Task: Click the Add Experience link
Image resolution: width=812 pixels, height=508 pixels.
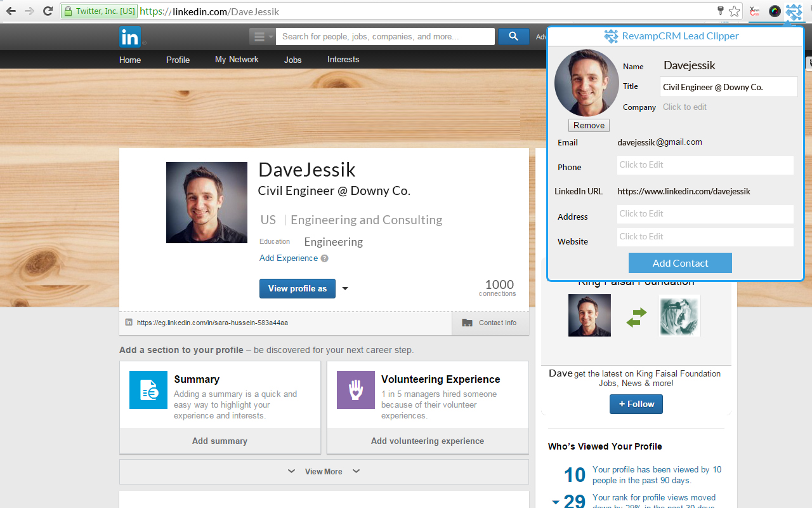Action: tap(289, 258)
